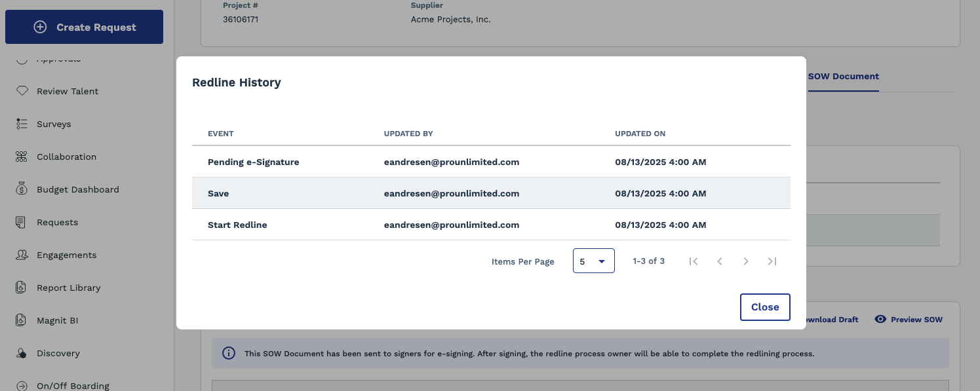
Task: Open the Items Per Page dropdown
Action: 593,261
